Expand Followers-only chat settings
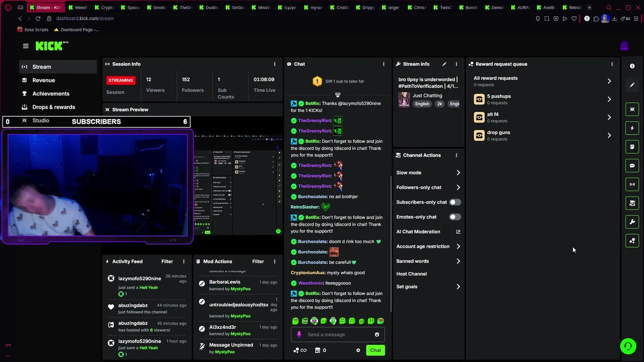Viewport: 644px width, 362px height. click(429, 188)
